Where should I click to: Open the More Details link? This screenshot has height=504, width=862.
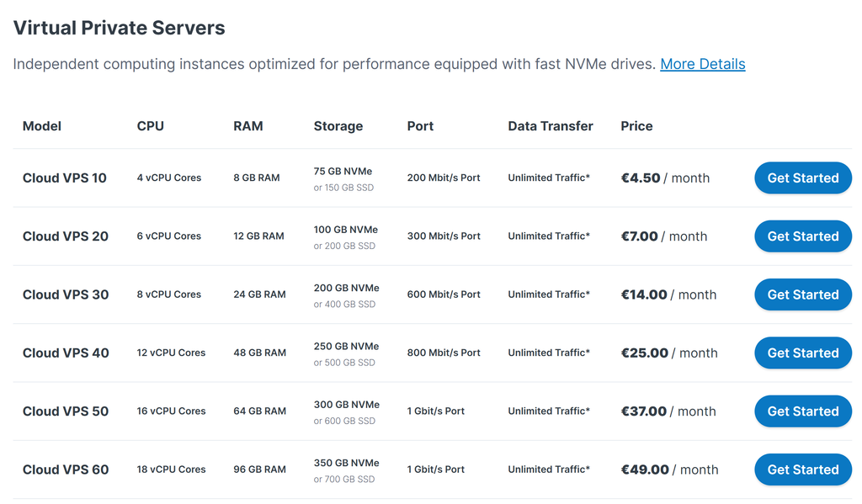[x=702, y=64]
